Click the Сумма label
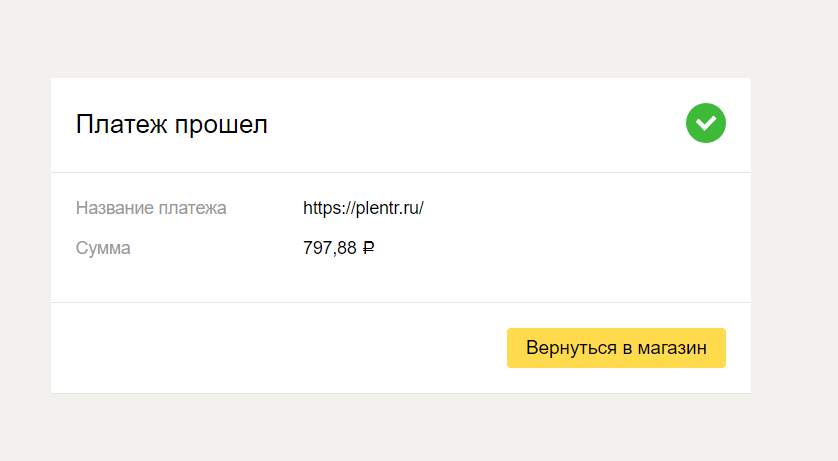This screenshot has width=838, height=461. [x=103, y=248]
